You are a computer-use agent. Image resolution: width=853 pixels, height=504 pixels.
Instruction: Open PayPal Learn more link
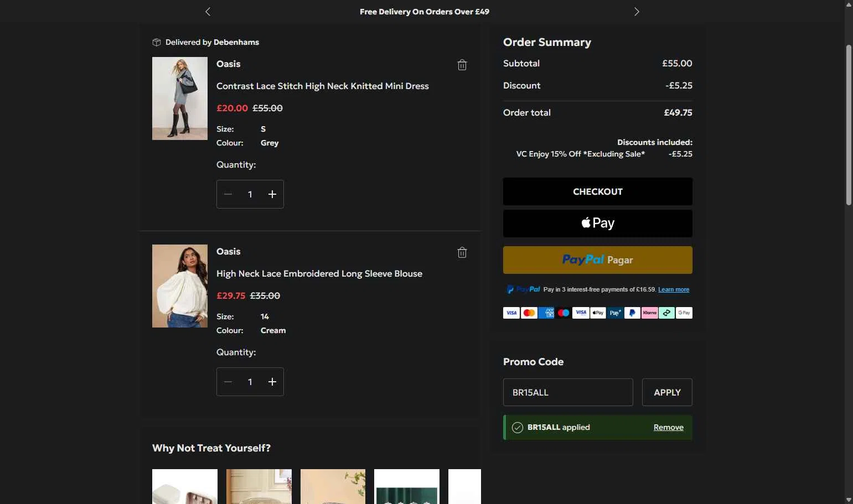(674, 289)
